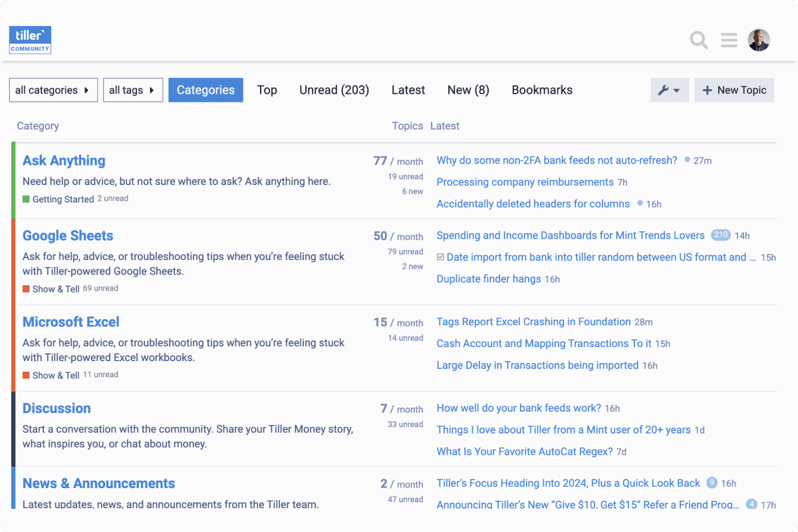Expand the all categories dropdown
Image resolution: width=798 pixels, height=532 pixels.
53,90
